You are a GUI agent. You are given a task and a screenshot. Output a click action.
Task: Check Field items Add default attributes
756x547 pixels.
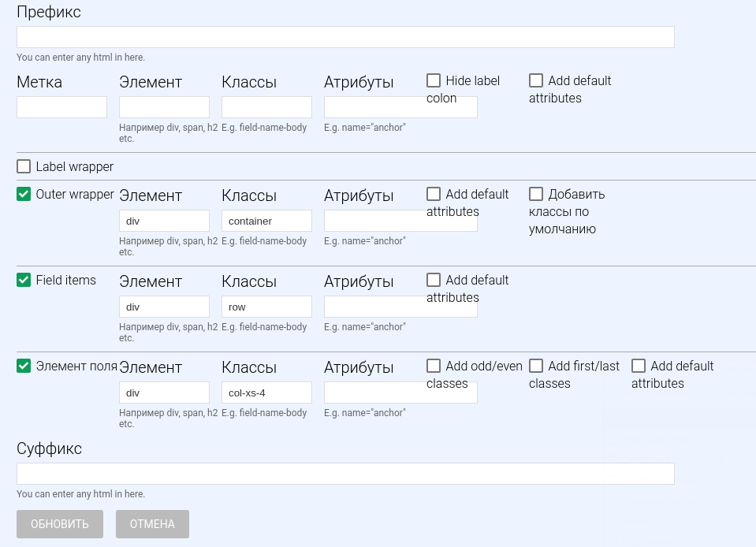coord(434,280)
